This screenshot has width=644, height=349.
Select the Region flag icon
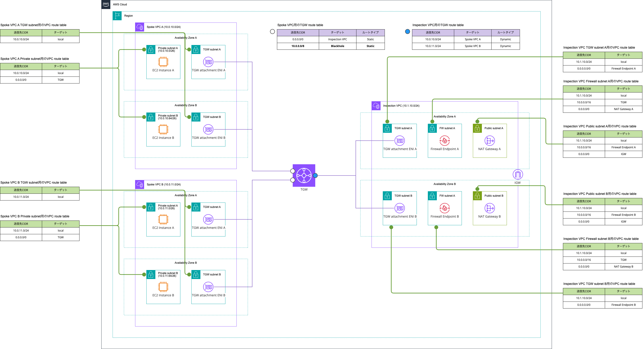(117, 16)
